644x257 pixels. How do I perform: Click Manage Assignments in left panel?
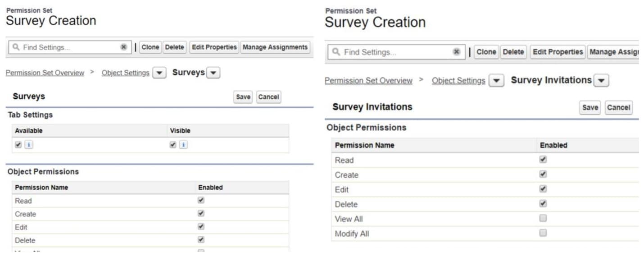click(x=275, y=47)
